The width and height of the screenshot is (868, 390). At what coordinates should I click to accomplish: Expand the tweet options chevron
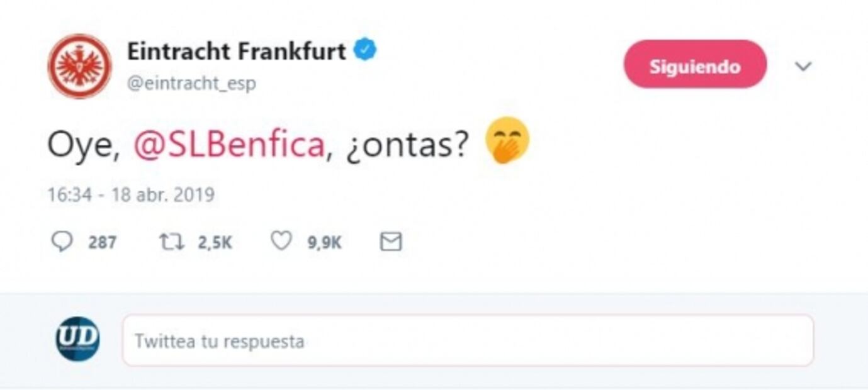click(x=803, y=66)
